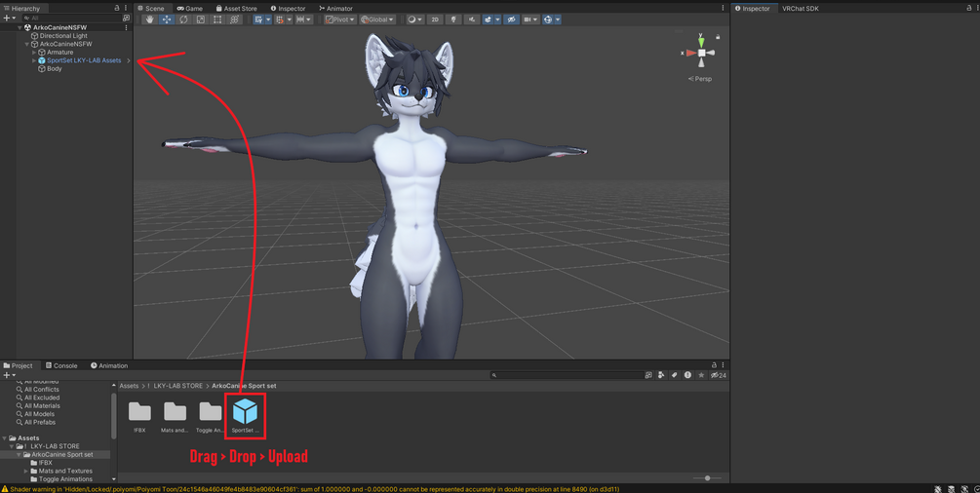980x493 pixels.
Task: Open the Toggle Animations folder thumbnail
Action: (210, 415)
